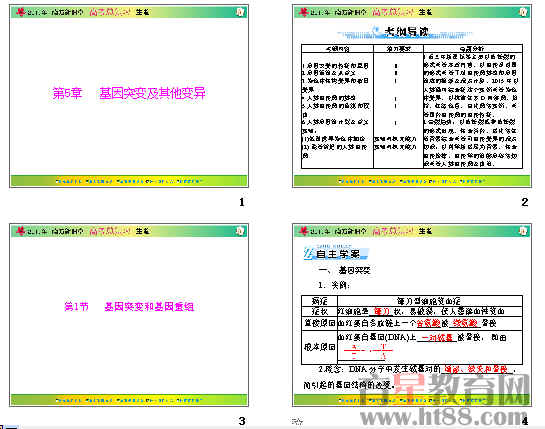This screenshot has width=545, height=429.
Task: Select the slide 2 thumbnail with 考纲导读 table
Action: (412, 96)
